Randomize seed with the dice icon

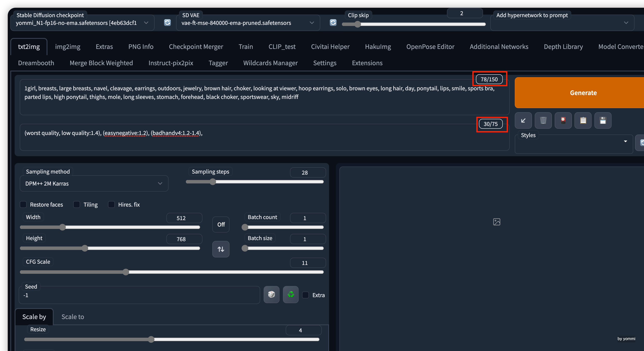(272, 295)
